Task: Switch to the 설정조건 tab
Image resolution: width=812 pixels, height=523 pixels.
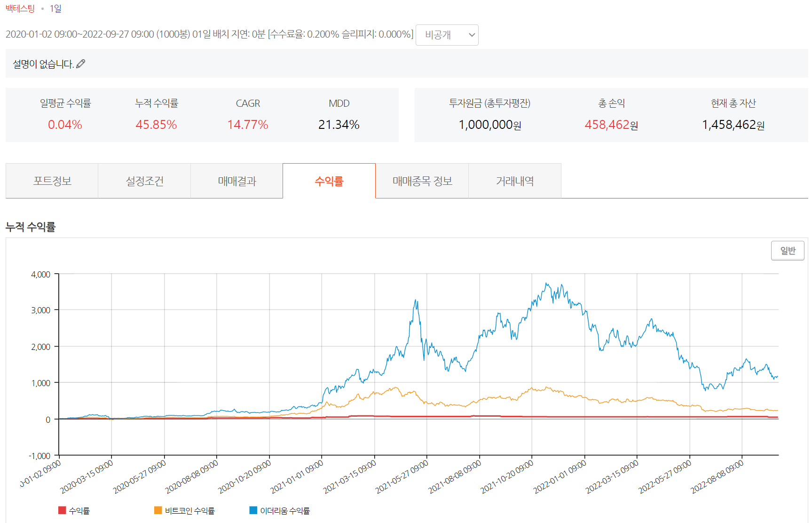Action: tap(144, 181)
